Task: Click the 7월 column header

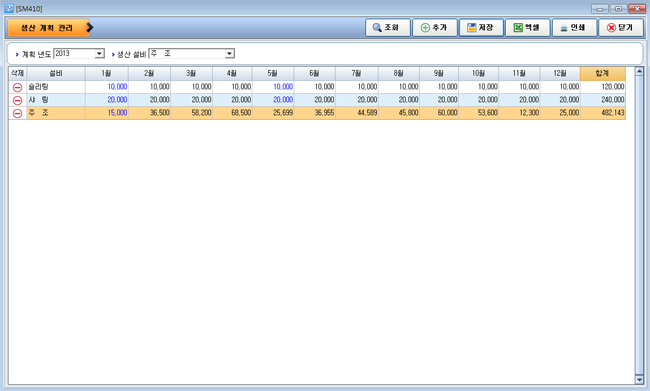Action: click(x=357, y=73)
